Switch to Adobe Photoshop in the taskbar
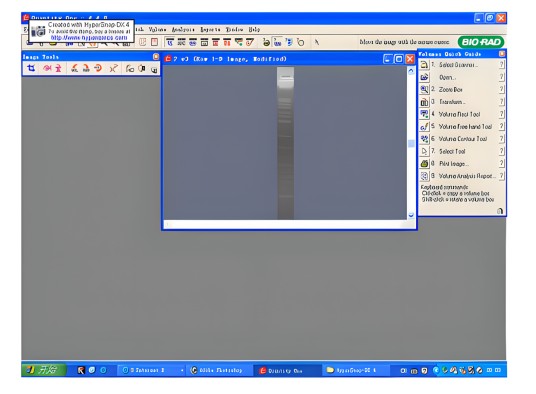The width and height of the screenshot is (536, 394). (218, 370)
